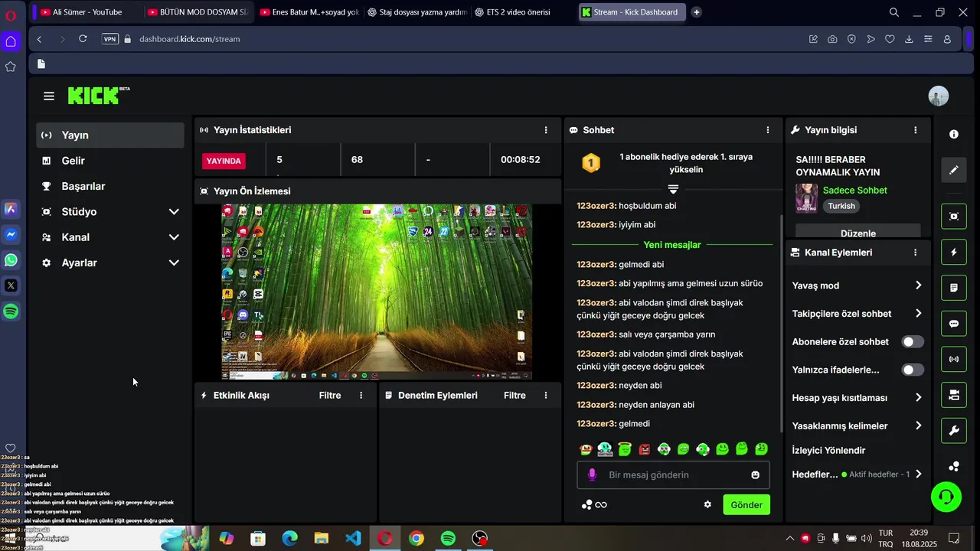Select Yayın in the sidebar
Viewport: 980px width, 551px height.
[110, 135]
